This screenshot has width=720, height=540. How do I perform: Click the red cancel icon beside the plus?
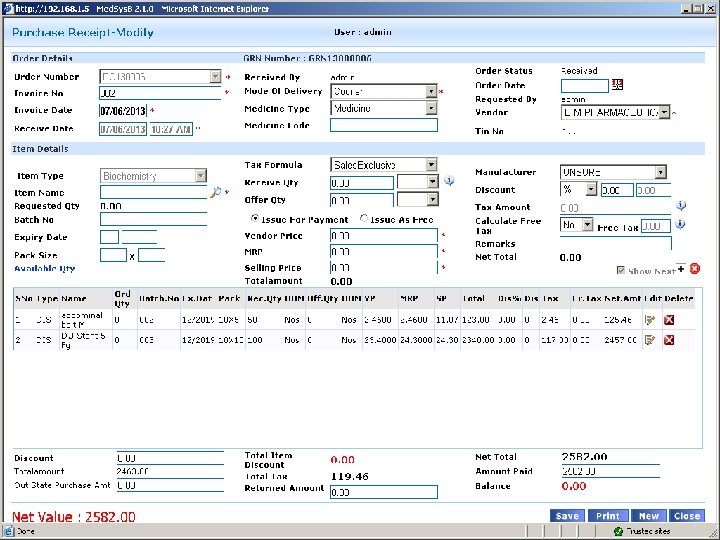click(694, 268)
